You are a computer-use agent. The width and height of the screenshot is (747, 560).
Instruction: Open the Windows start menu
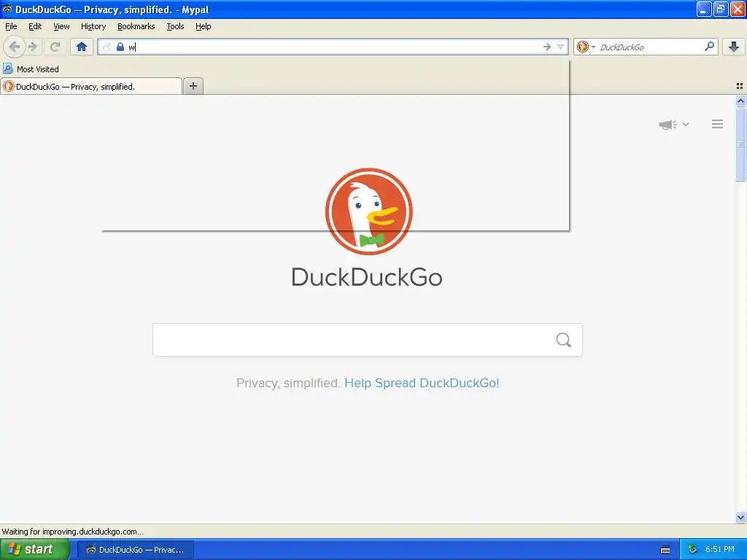point(35,549)
